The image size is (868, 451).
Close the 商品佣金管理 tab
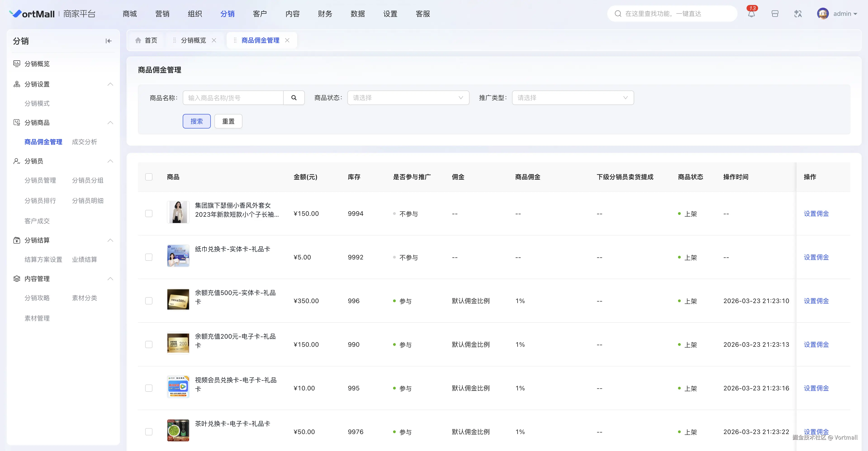(287, 40)
